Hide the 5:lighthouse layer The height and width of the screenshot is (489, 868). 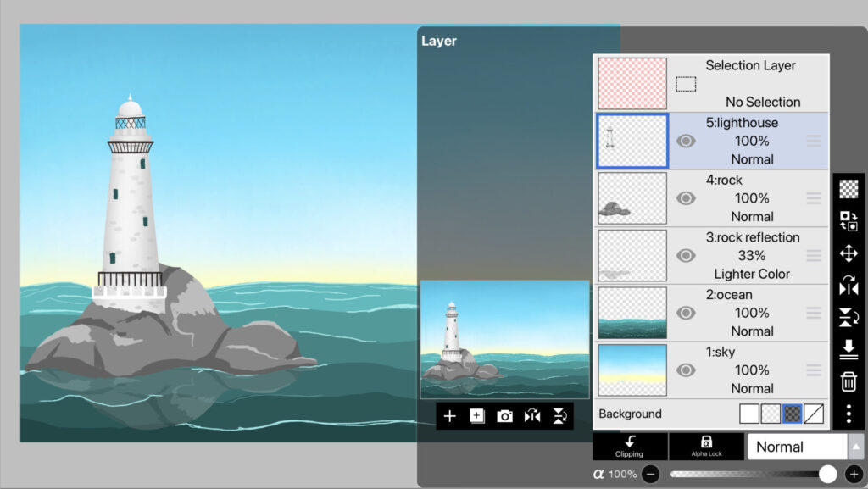coord(686,141)
